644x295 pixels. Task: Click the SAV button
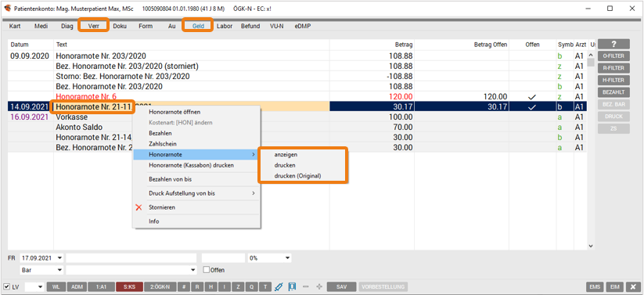(x=341, y=286)
